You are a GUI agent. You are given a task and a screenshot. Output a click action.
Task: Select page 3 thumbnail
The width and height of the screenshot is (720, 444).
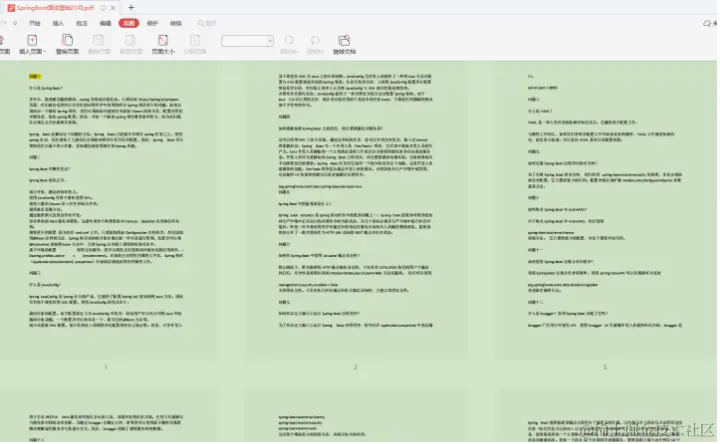(x=605, y=210)
